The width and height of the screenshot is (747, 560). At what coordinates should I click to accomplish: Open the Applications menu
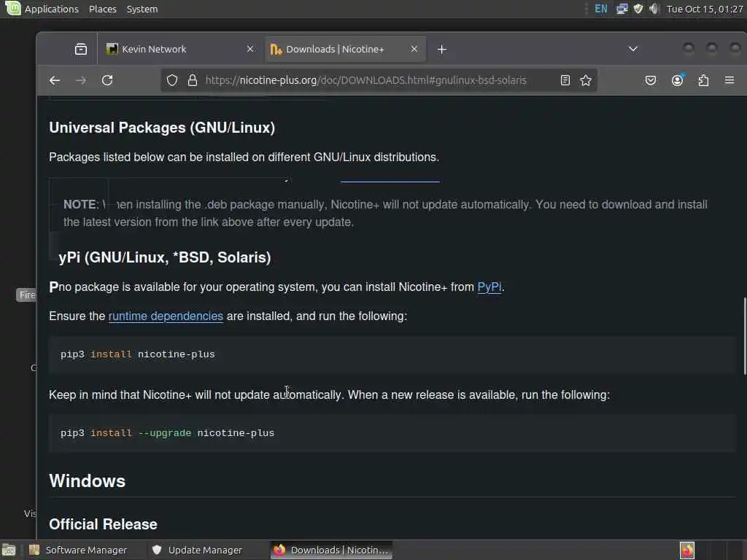pyautogui.click(x=52, y=9)
